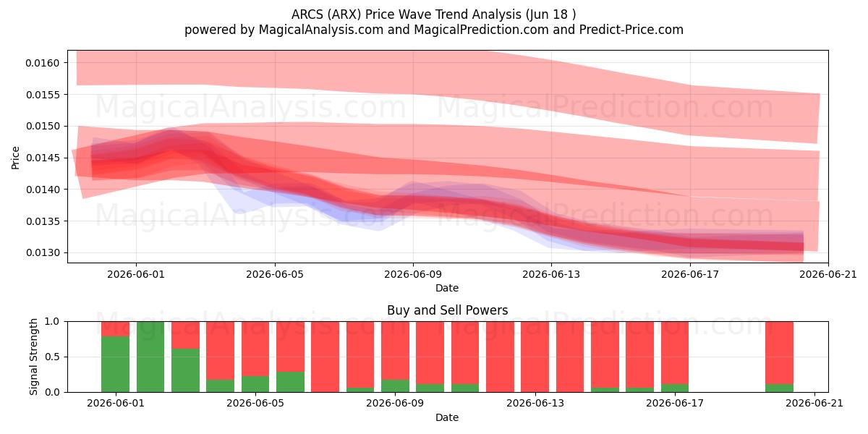Click the dark red trend line near 2026-06-17
868x434 pixels.
[691, 242]
